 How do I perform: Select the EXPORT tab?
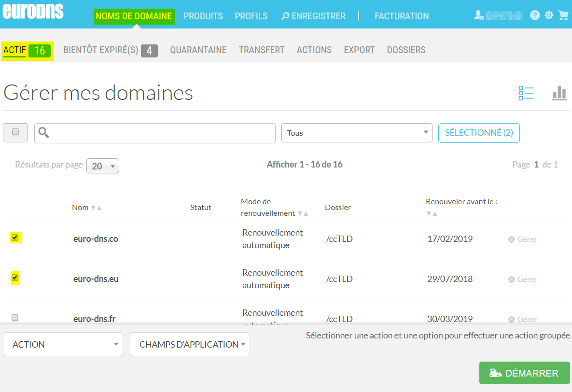pyautogui.click(x=359, y=50)
